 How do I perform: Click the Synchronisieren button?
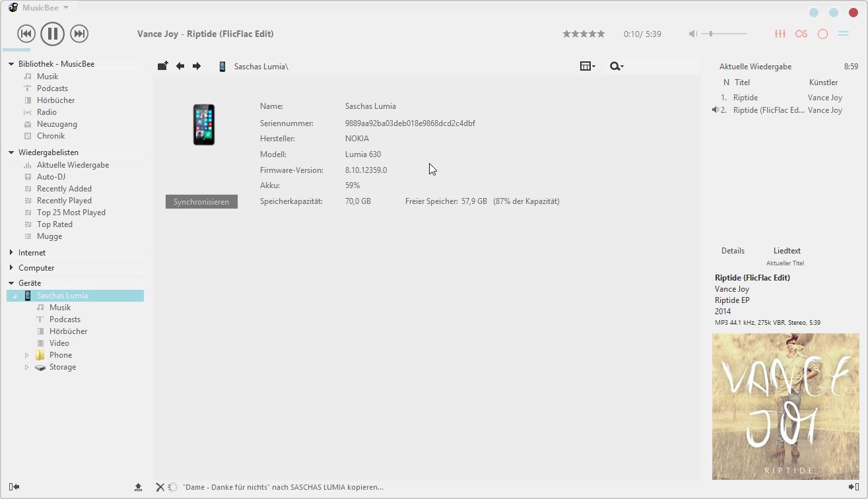(x=201, y=202)
